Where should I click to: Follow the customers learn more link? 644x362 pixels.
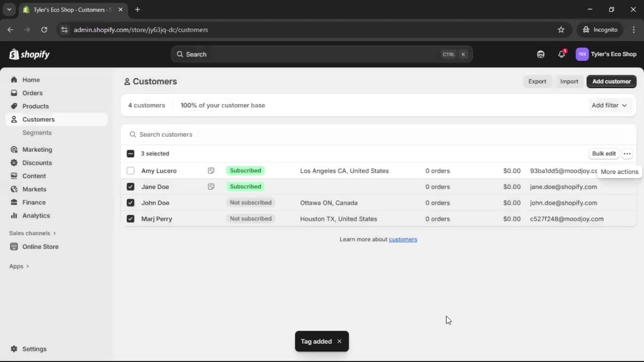(x=403, y=239)
